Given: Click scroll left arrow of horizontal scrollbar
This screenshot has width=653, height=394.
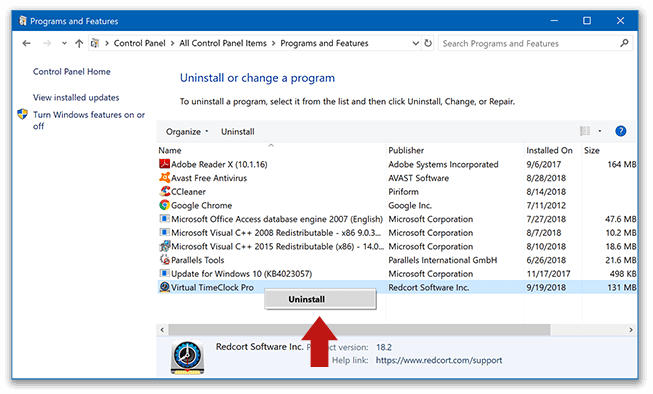Looking at the screenshot, I should tap(162, 330).
